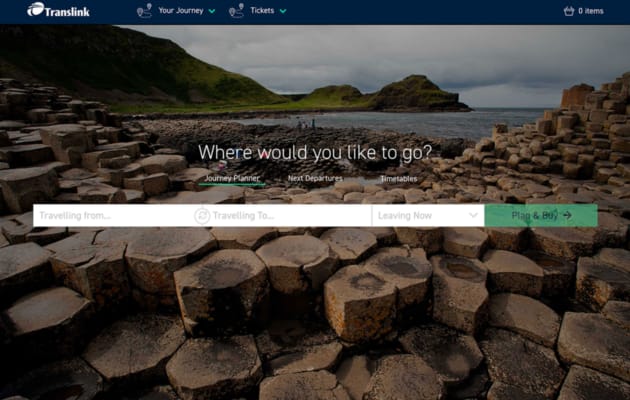
Task: Switch to the Next Departures tab
Action: pyautogui.click(x=315, y=178)
